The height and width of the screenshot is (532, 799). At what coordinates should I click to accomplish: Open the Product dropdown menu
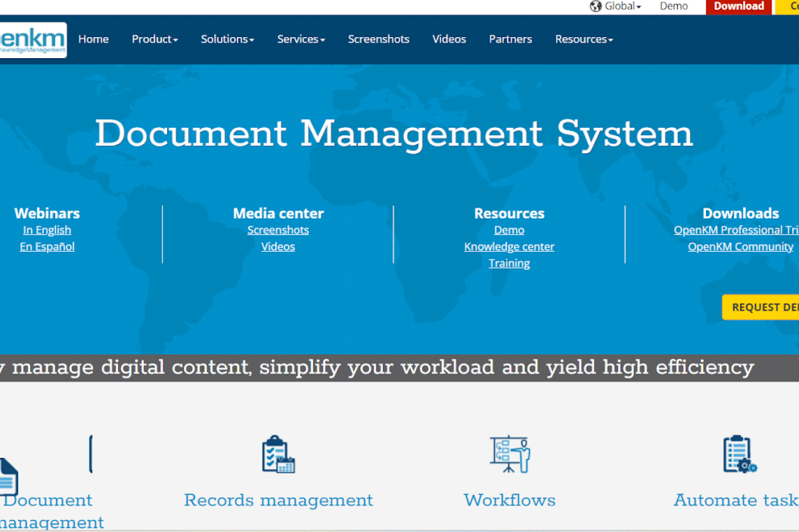154,39
